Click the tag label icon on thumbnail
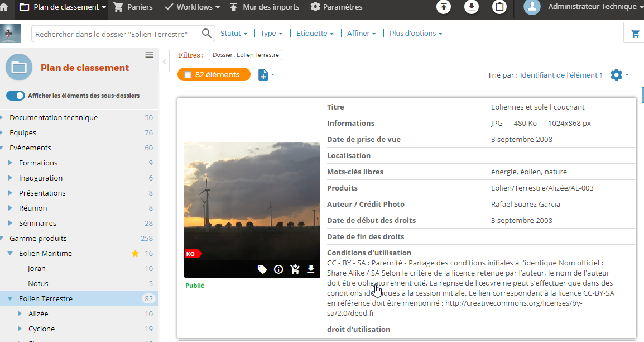This screenshot has height=342, width=644. pyautogui.click(x=262, y=269)
